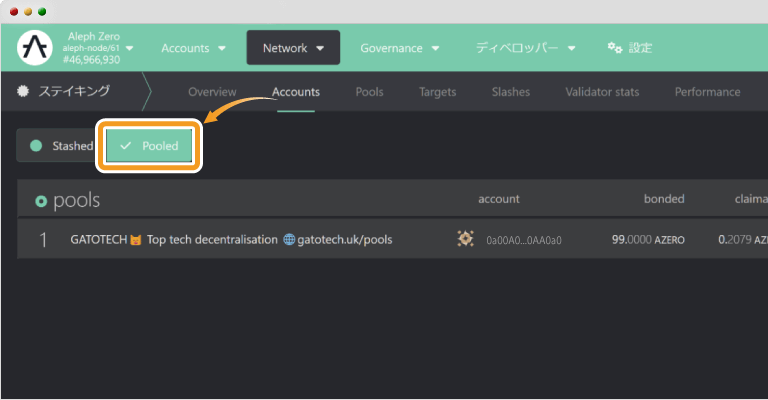Open the Governance dropdown menu
The image size is (768, 400).
[x=400, y=48]
